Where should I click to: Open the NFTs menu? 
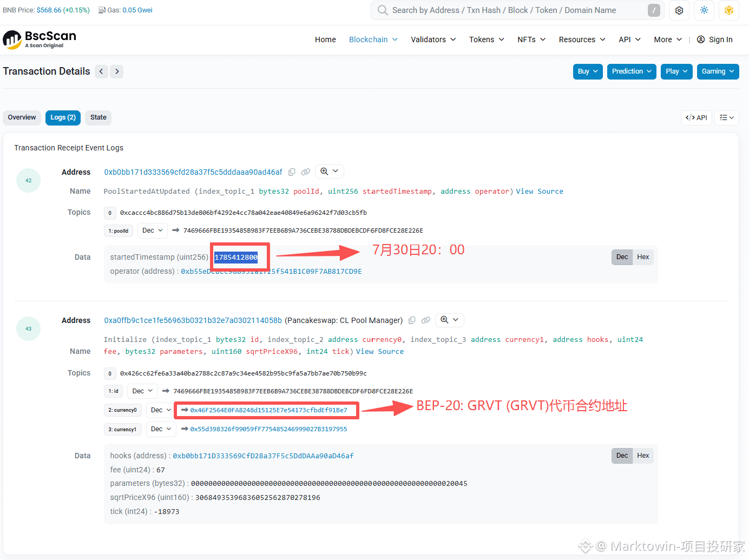(531, 39)
